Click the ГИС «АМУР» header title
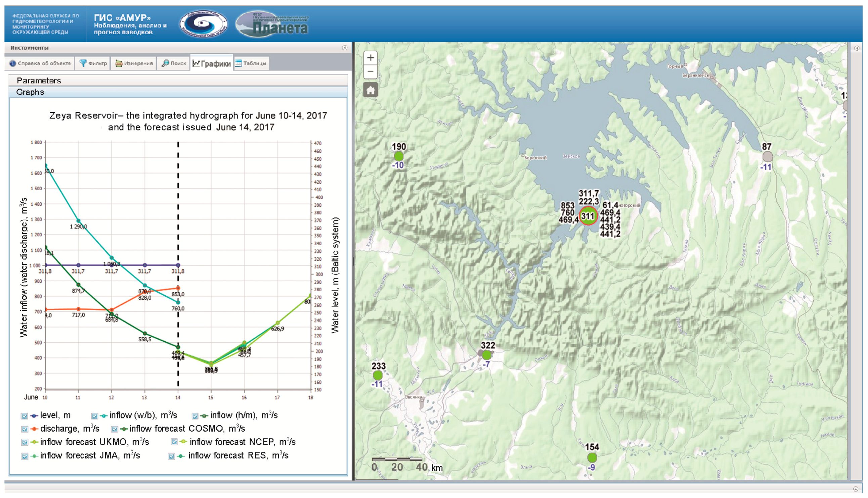The width and height of the screenshot is (868, 498). [x=123, y=18]
